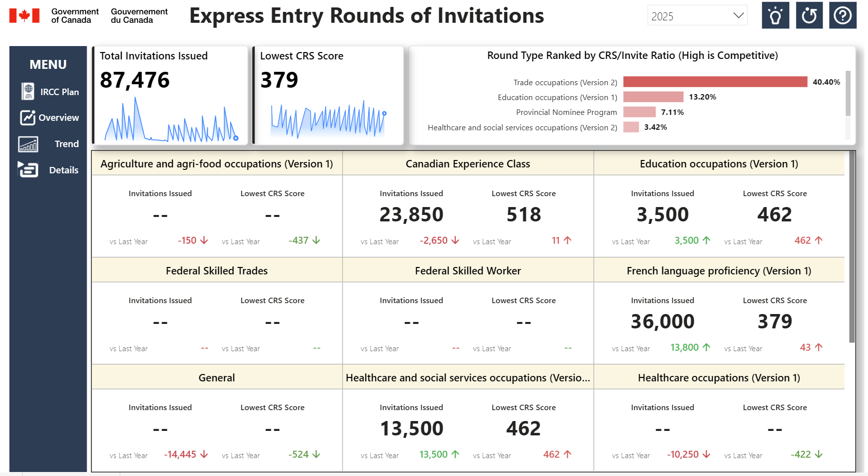Click the Canada flag logo

click(24, 15)
